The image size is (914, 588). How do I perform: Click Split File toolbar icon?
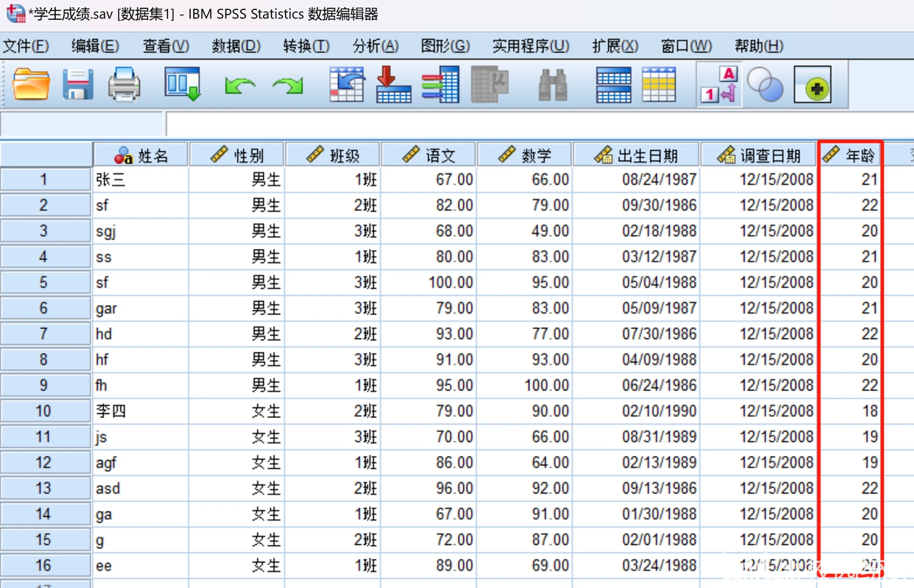point(613,85)
